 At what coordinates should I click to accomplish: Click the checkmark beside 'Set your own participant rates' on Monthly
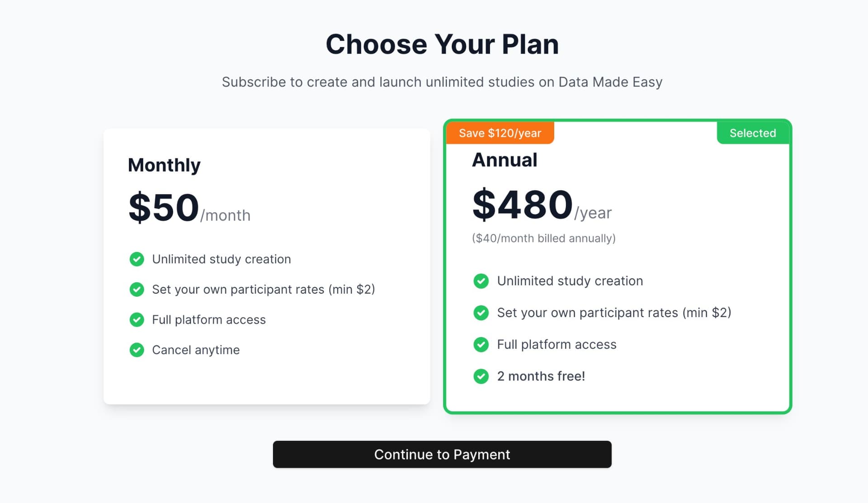pyautogui.click(x=137, y=289)
